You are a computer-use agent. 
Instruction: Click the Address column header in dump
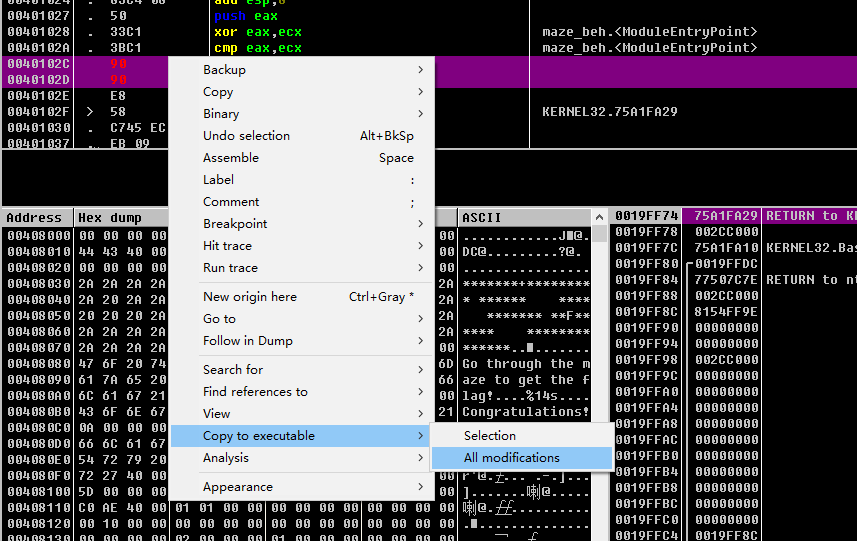pyautogui.click(x=34, y=218)
